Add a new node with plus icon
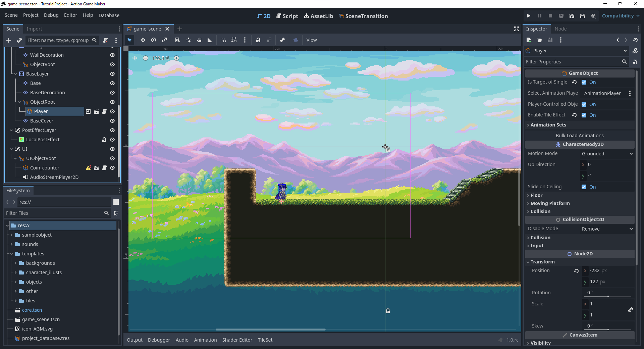 [9, 40]
